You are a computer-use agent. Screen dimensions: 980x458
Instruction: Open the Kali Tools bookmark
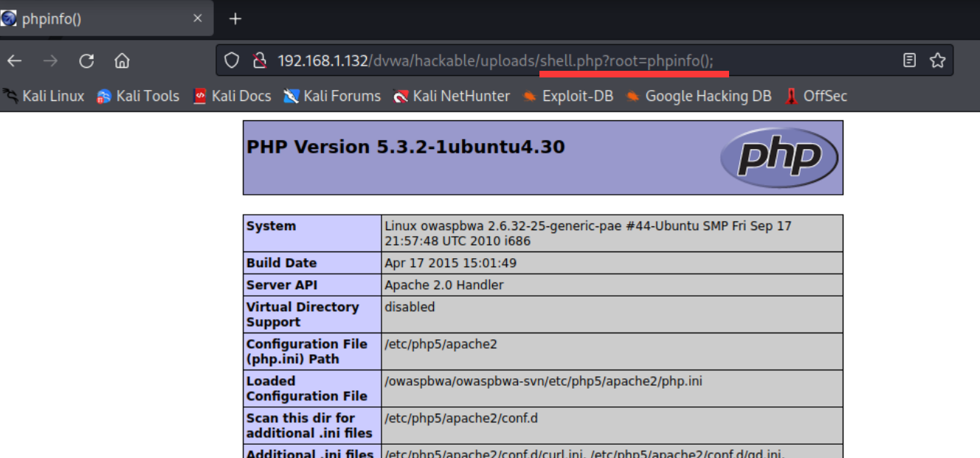click(138, 96)
